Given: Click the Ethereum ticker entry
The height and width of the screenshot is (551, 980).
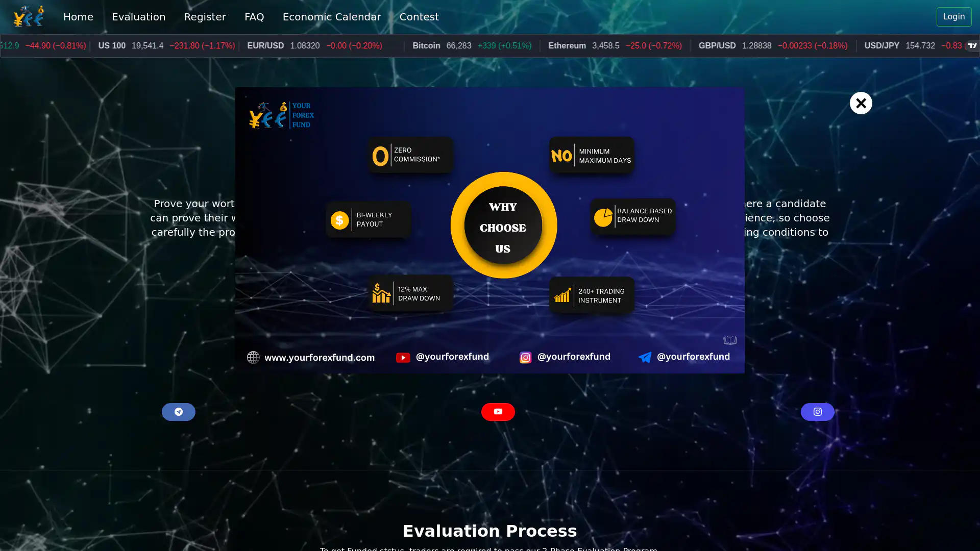Looking at the screenshot, I should click(x=567, y=46).
